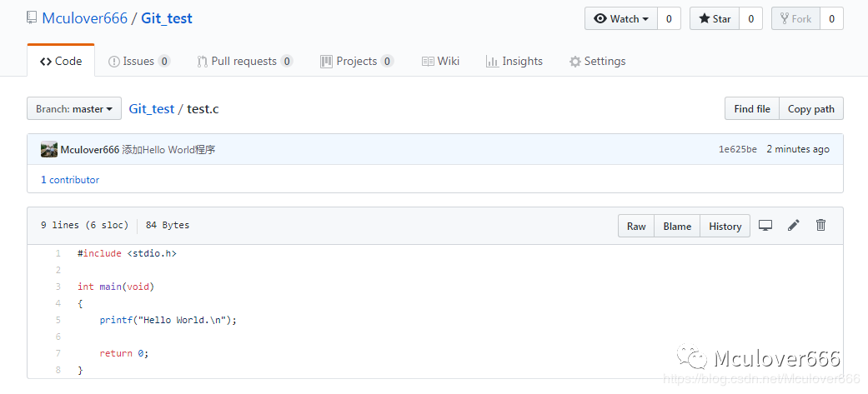Click the Copy path button
Viewport: 868px width, 394px height.
point(811,109)
